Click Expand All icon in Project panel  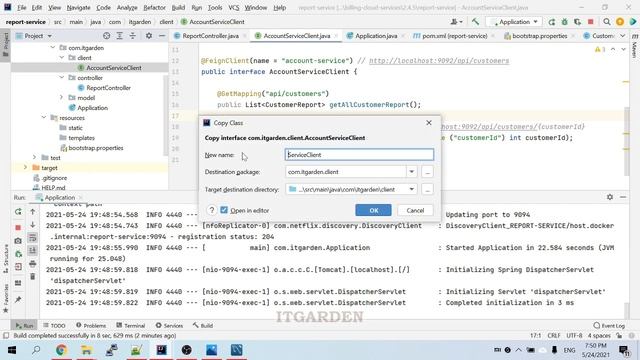(120, 36)
